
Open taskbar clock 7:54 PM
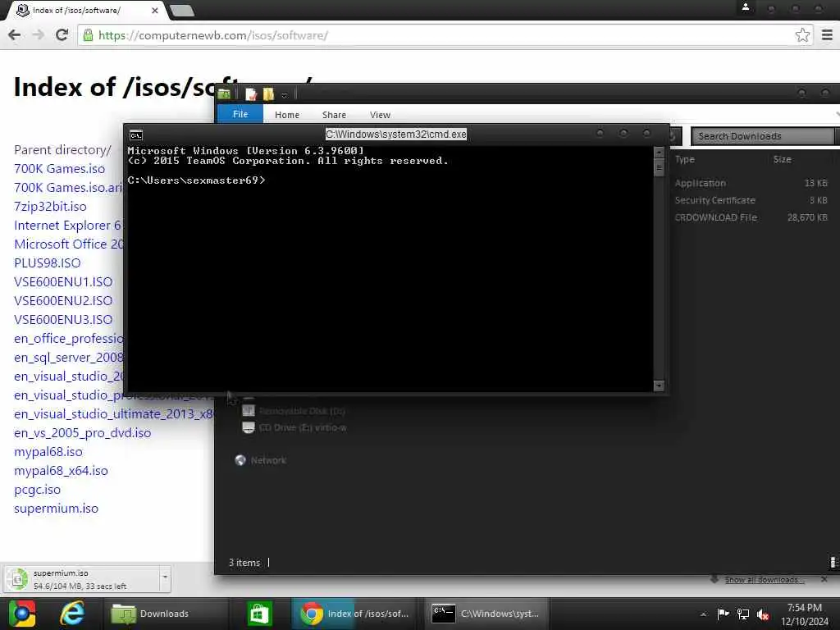click(804, 614)
